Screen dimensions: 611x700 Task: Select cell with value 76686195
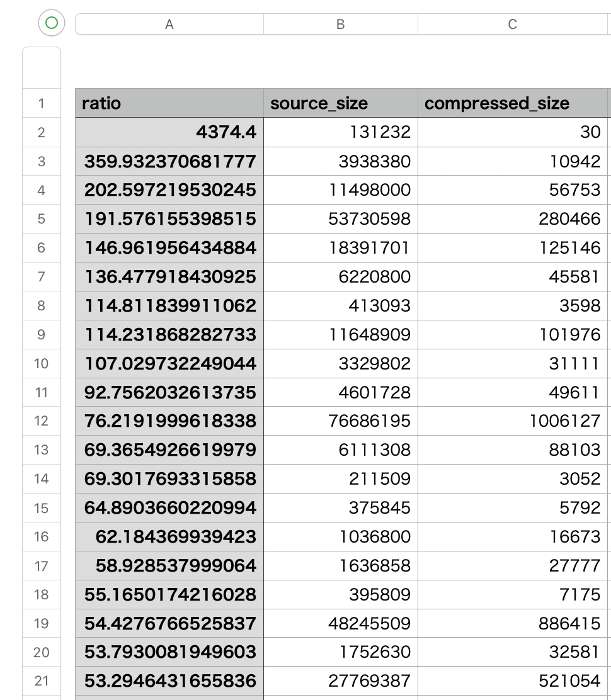(x=341, y=421)
